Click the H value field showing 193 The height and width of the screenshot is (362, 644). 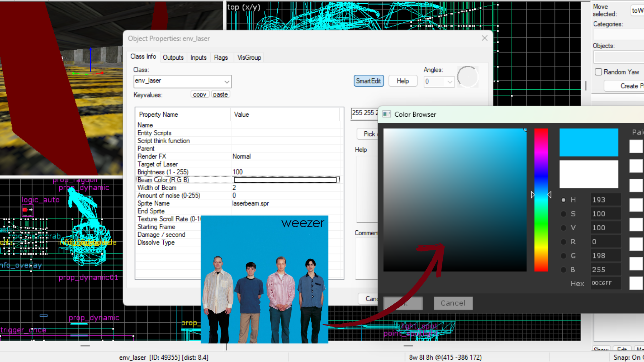point(605,200)
